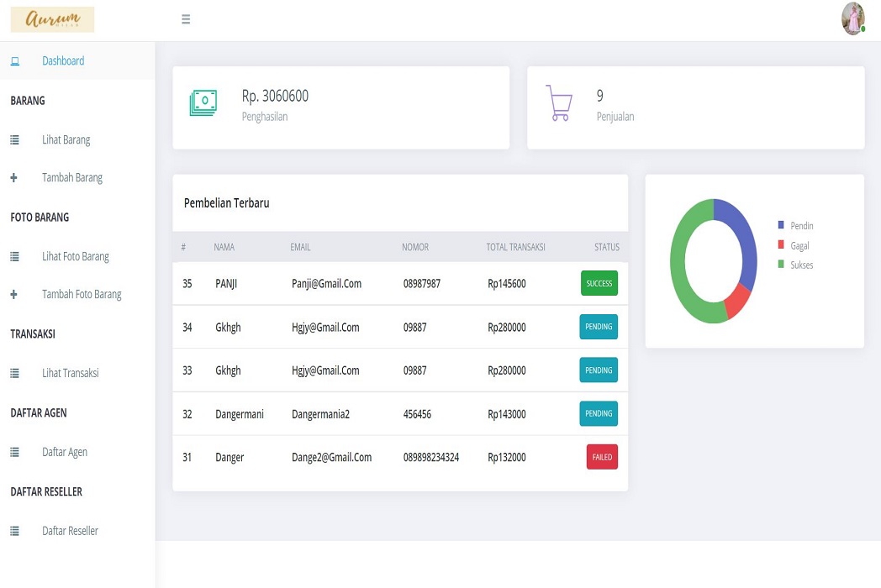
Task: Click the Aurum logo
Action: pos(52,19)
